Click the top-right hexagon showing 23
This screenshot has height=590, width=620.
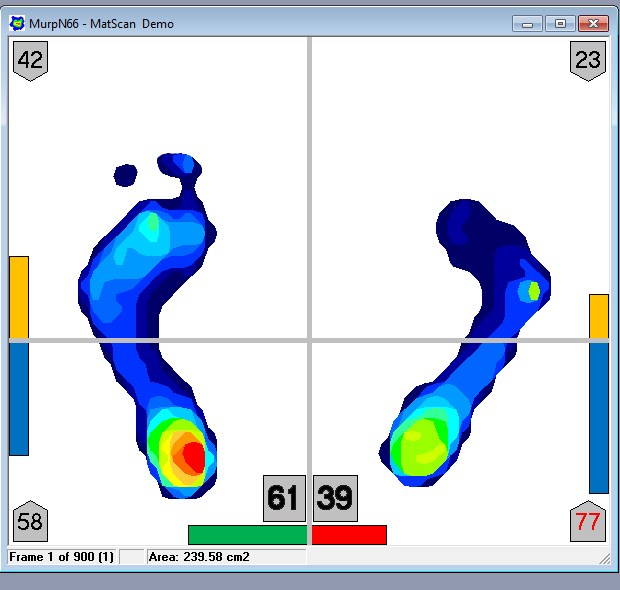(588, 61)
